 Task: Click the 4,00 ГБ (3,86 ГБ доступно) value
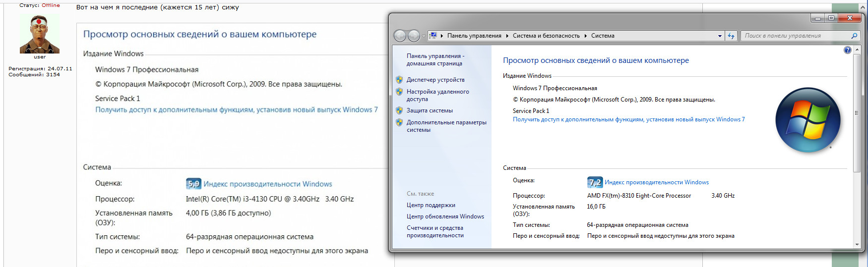(x=228, y=213)
